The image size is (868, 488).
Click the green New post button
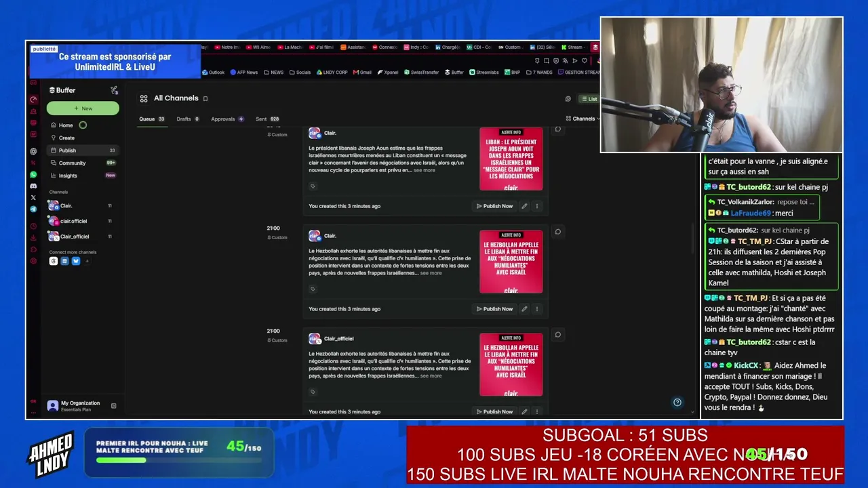83,108
